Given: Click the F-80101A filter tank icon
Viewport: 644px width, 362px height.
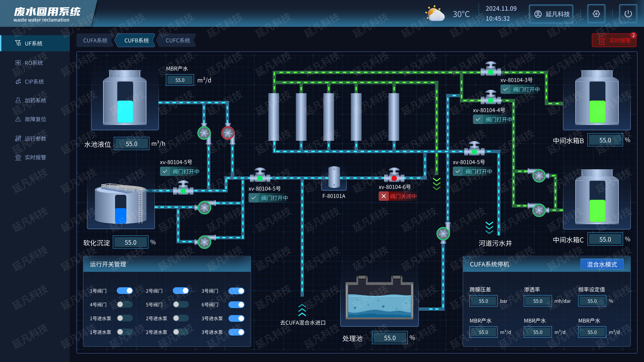Looking at the screenshot, I should (334, 177).
